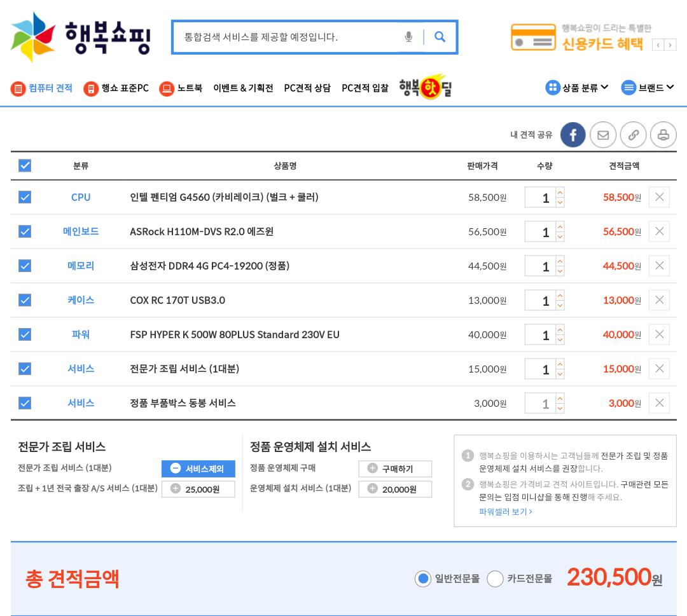Open the 메인보드 category link
The height and width of the screenshot is (616, 687).
(x=81, y=231)
